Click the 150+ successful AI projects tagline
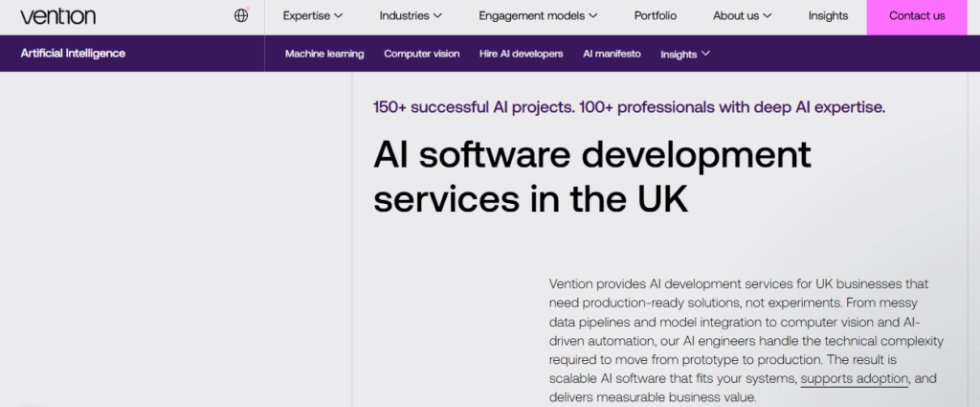The width and height of the screenshot is (980, 407). click(629, 107)
